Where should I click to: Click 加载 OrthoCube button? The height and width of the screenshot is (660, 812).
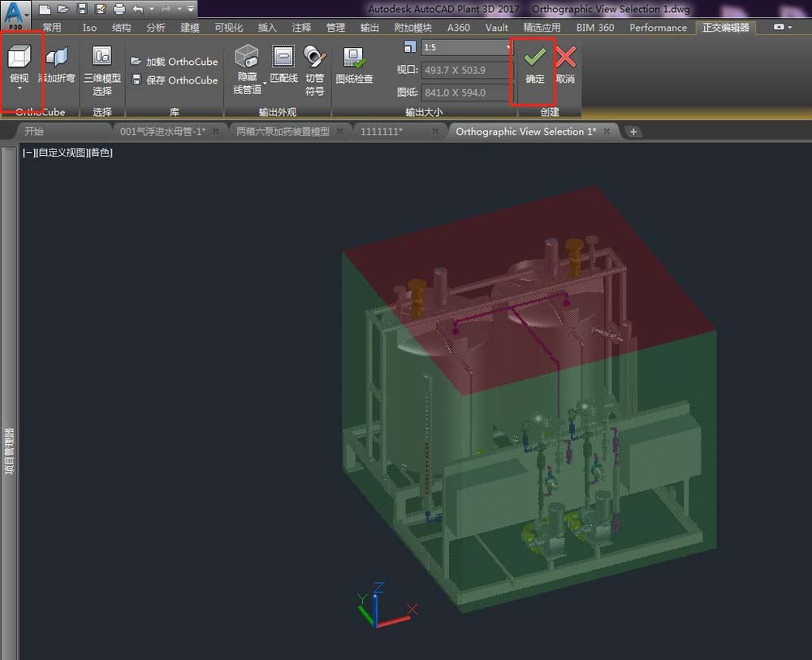coord(174,62)
